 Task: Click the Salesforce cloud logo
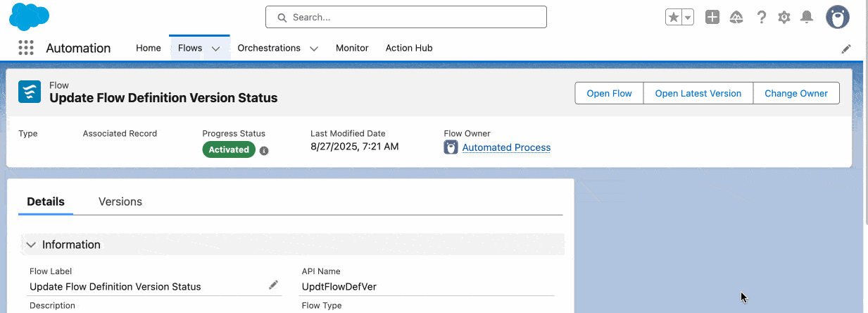pos(29,17)
